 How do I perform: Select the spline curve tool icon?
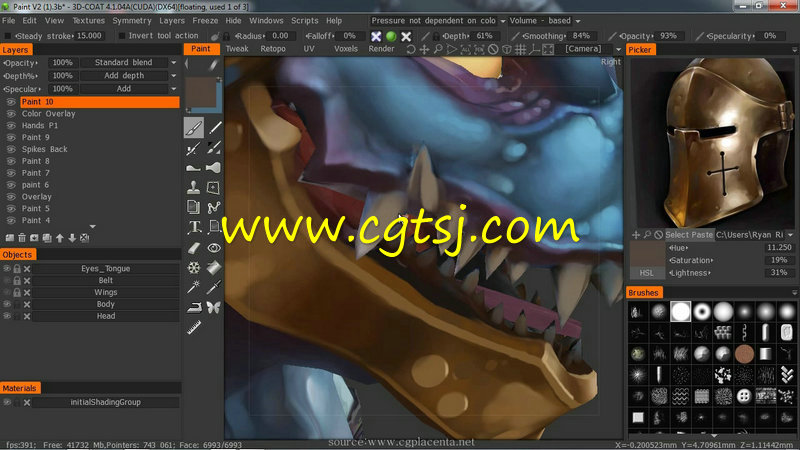(214, 207)
